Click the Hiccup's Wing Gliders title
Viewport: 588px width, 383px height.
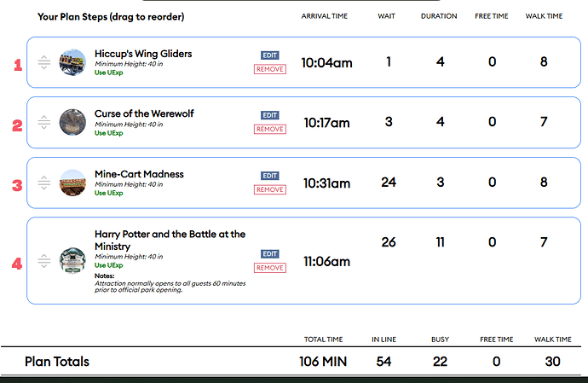(x=143, y=54)
